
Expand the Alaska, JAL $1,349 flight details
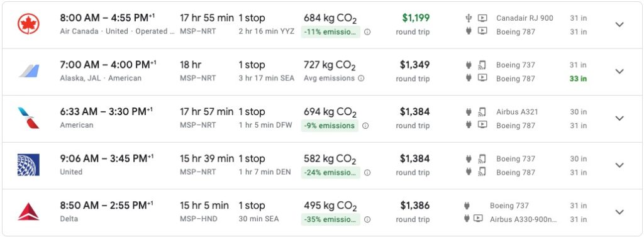(619, 71)
